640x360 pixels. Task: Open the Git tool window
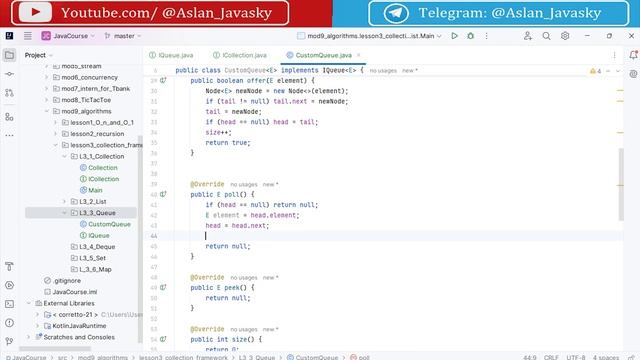click(9, 341)
